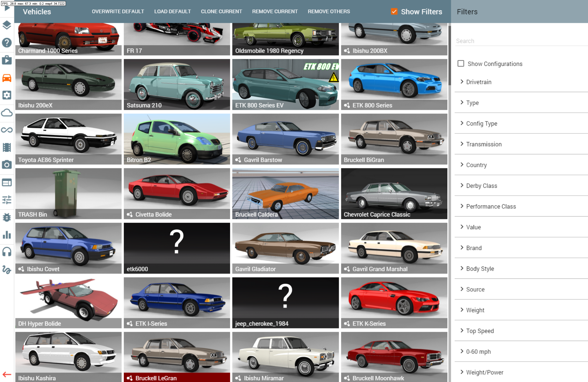
Task: Select the orange vehicle car icon
Action: [7, 78]
